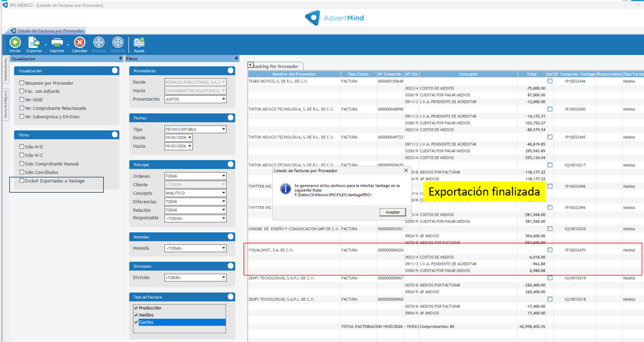Enable Ver Comprobante Relacionado
This screenshot has height=342, width=644.
[x=22, y=108]
